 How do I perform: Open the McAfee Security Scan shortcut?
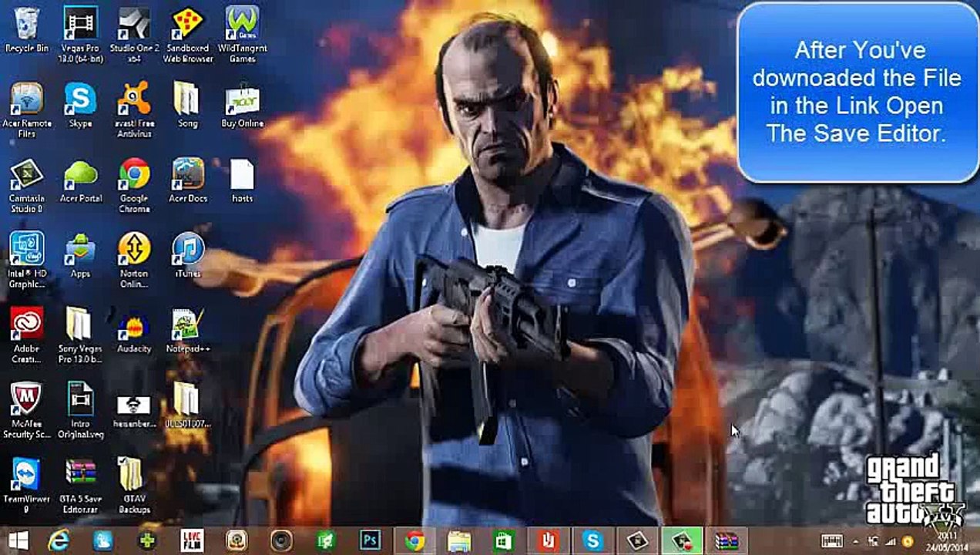pyautogui.click(x=27, y=410)
